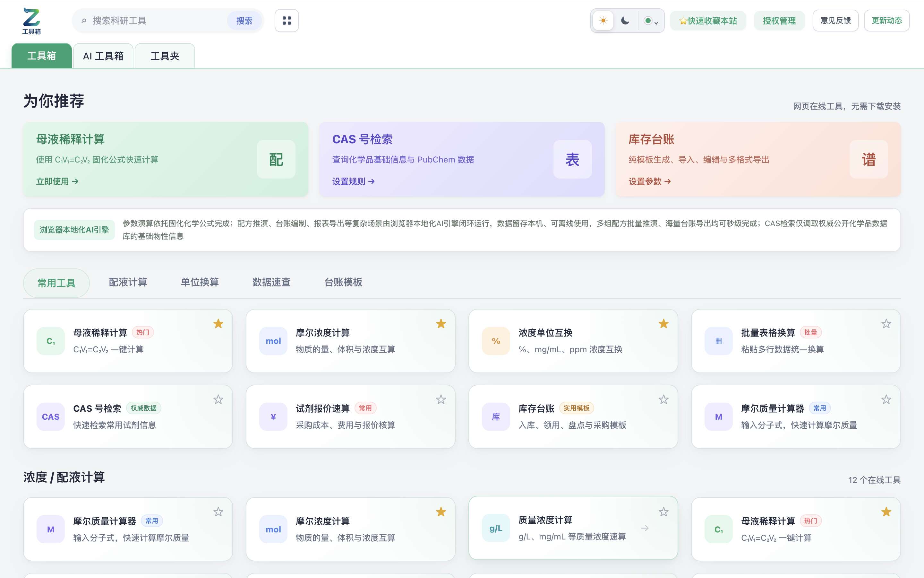Click the table icon of 批量表格换算
This screenshot has width=924, height=578.
pos(719,341)
